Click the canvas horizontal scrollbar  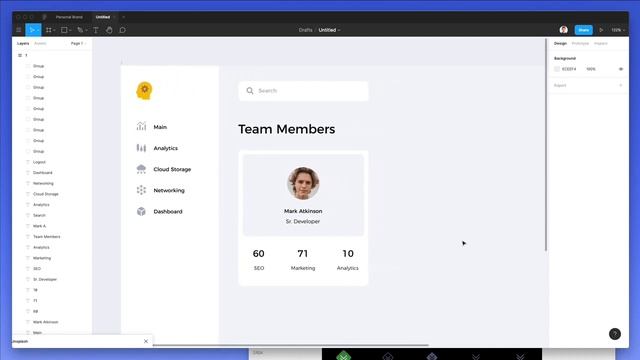click(x=291, y=345)
